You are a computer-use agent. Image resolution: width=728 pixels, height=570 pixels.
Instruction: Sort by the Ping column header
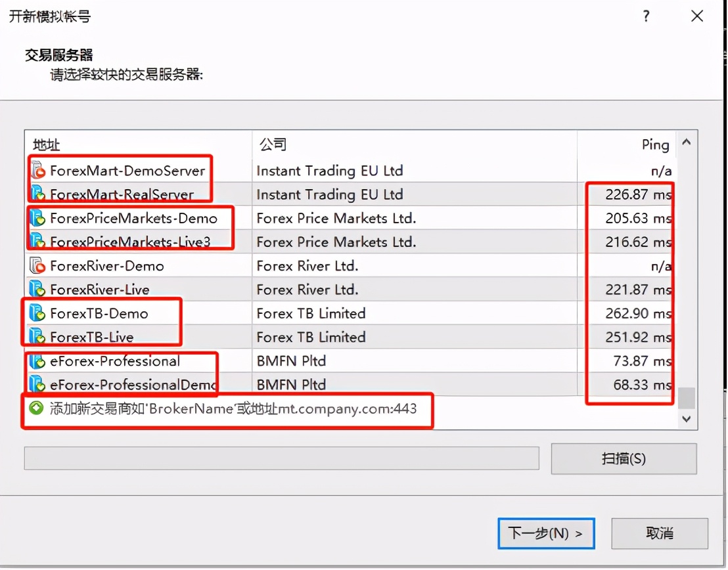[x=627, y=145]
